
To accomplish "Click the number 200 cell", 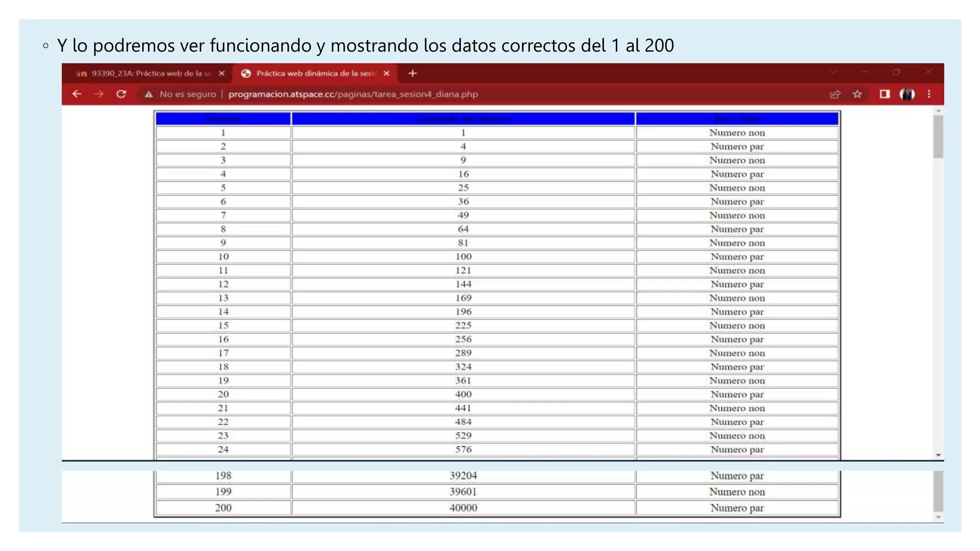I will [223, 508].
